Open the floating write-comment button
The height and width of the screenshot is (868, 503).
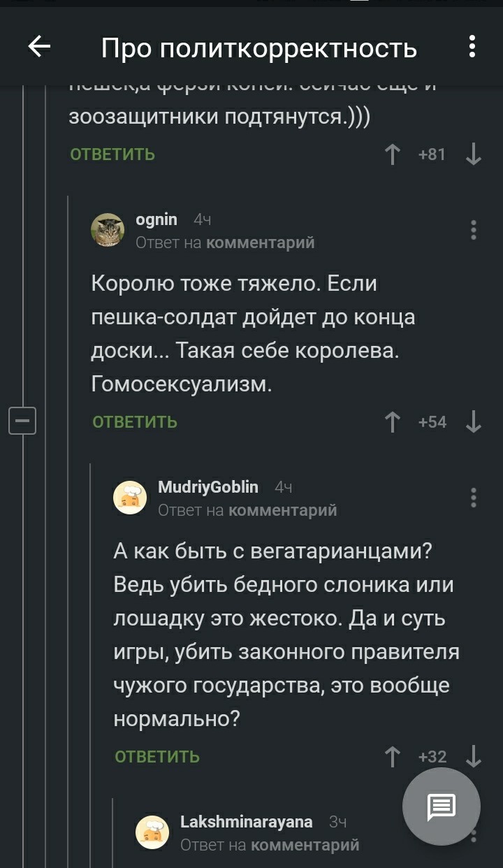[441, 806]
